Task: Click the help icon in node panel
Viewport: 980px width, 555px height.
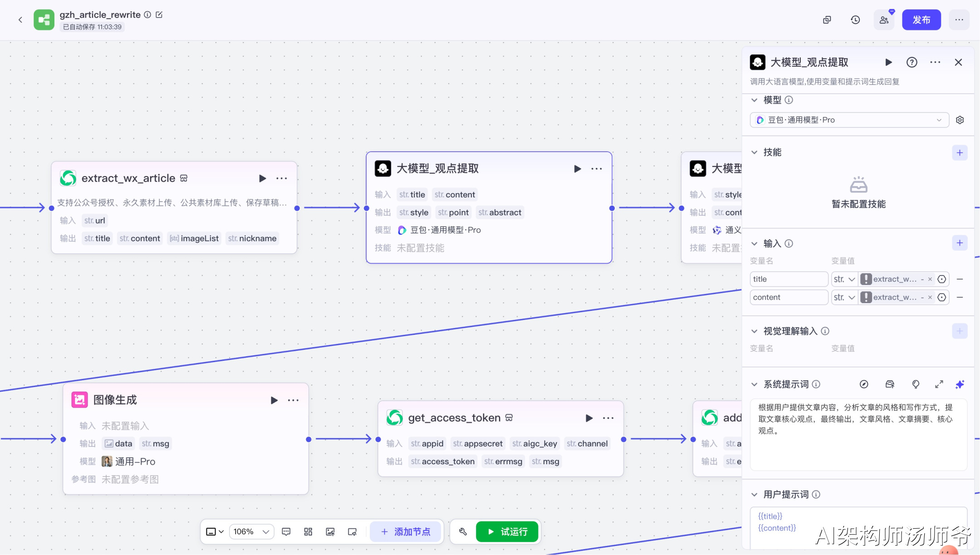Action: [x=912, y=63]
